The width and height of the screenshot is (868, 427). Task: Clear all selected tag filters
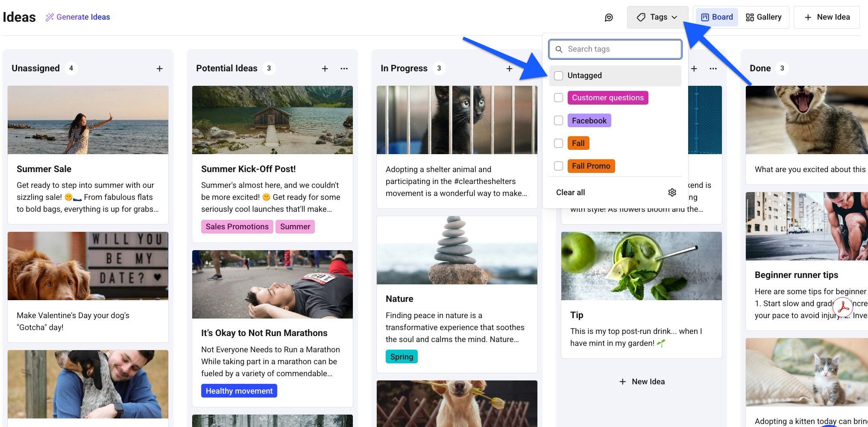coord(570,192)
